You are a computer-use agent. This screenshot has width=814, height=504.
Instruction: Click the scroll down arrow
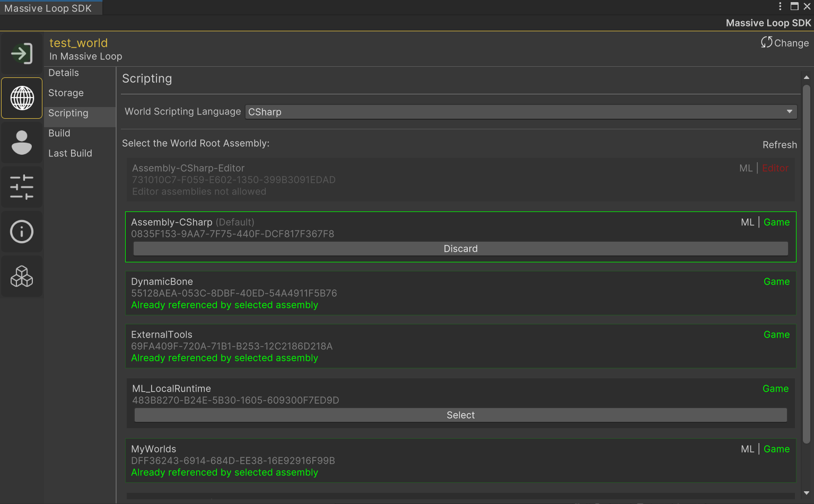click(x=807, y=493)
